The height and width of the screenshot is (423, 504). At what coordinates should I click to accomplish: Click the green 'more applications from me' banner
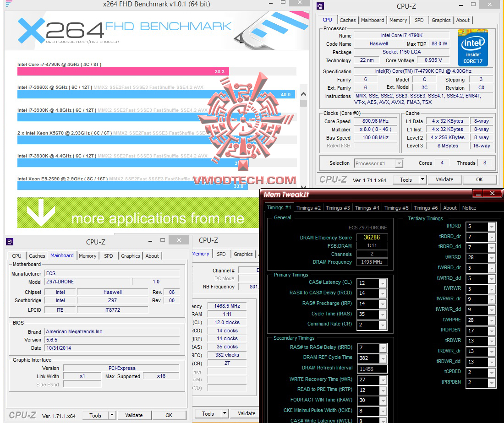[x=138, y=212]
